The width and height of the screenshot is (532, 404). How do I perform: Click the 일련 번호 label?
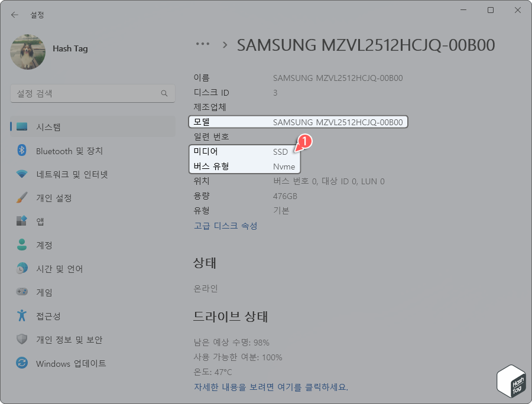tap(211, 136)
